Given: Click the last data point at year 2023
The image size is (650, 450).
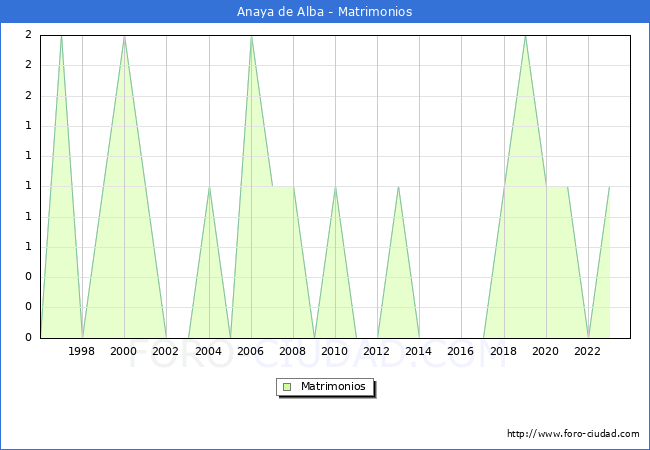Looking at the screenshot, I should [609, 187].
